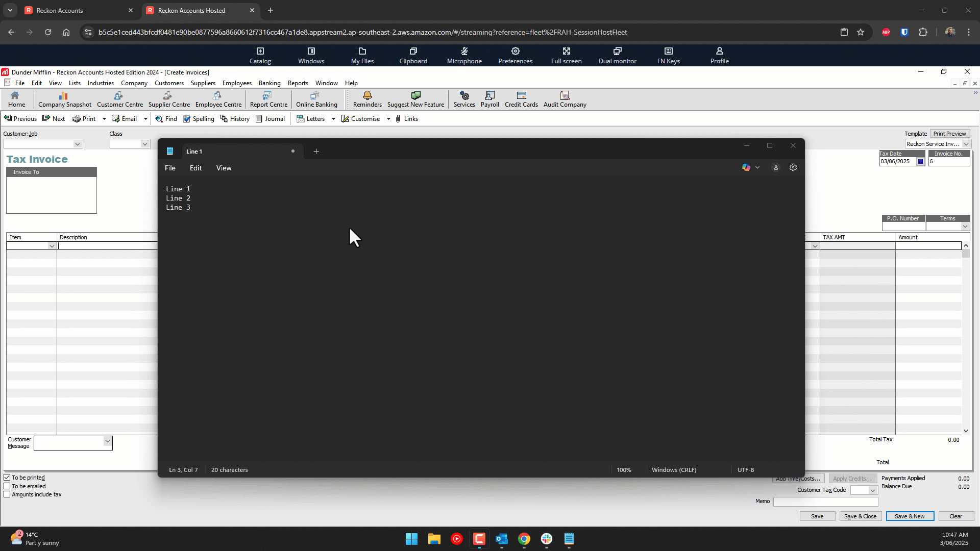980x551 pixels.
Task: Click the Save button
Action: [x=817, y=516]
